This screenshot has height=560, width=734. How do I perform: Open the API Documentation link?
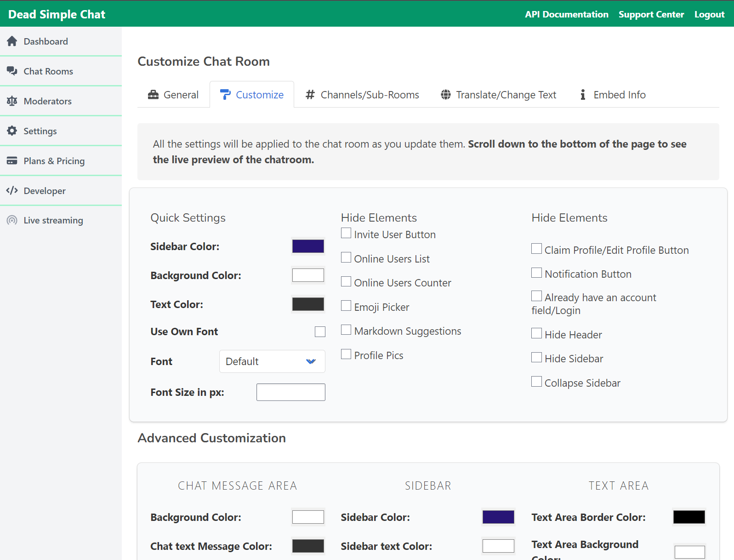tap(566, 14)
